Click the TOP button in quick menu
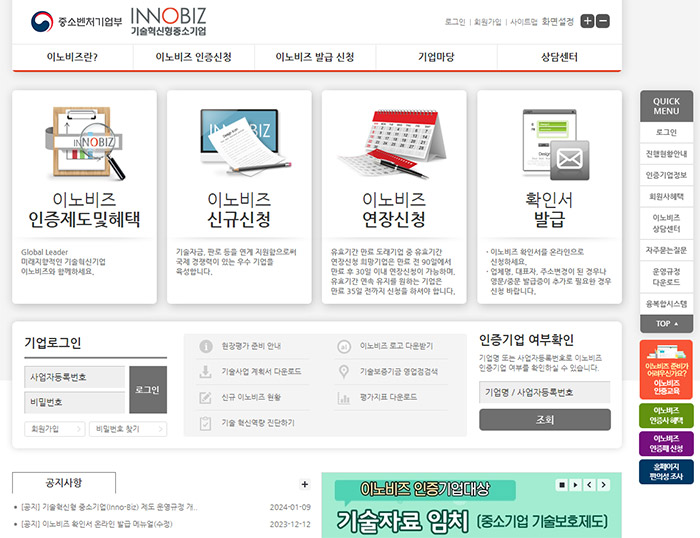The width and height of the screenshot is (700, 538). click(x=667, y=324)
